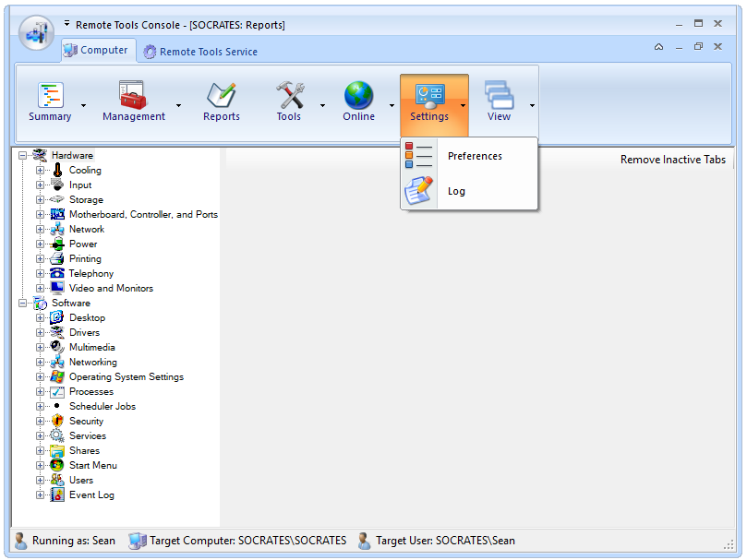Click the Video and Monitors icon
Image resolution: width=747 pixels, height=560 pixels.
(x=57, y=288)
